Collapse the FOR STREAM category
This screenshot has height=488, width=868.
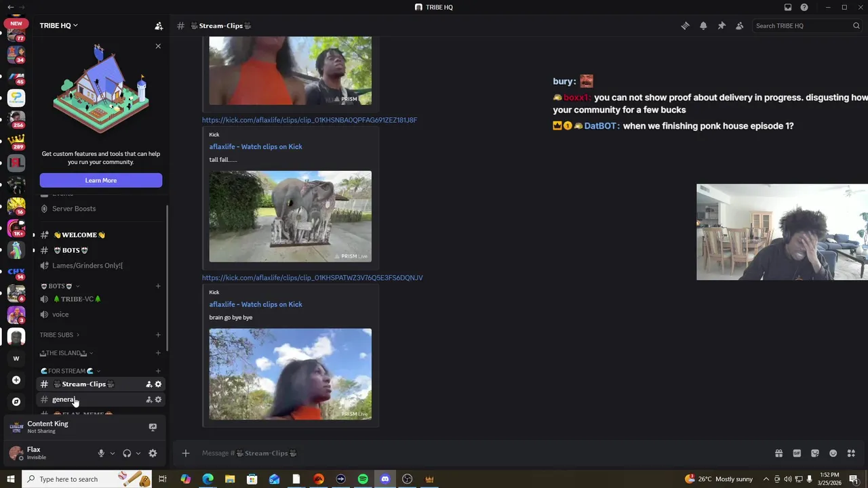(71, 371)
